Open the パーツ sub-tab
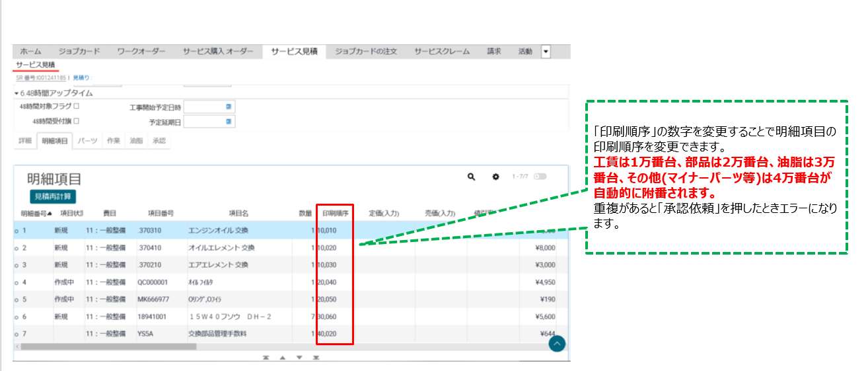The height and width of the screenshot is (371, 868). (x=87, y=141)
